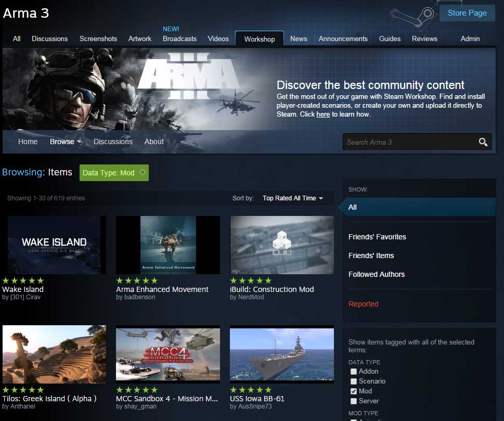
Task: Open the top Discussions tab
Action: 49,39
